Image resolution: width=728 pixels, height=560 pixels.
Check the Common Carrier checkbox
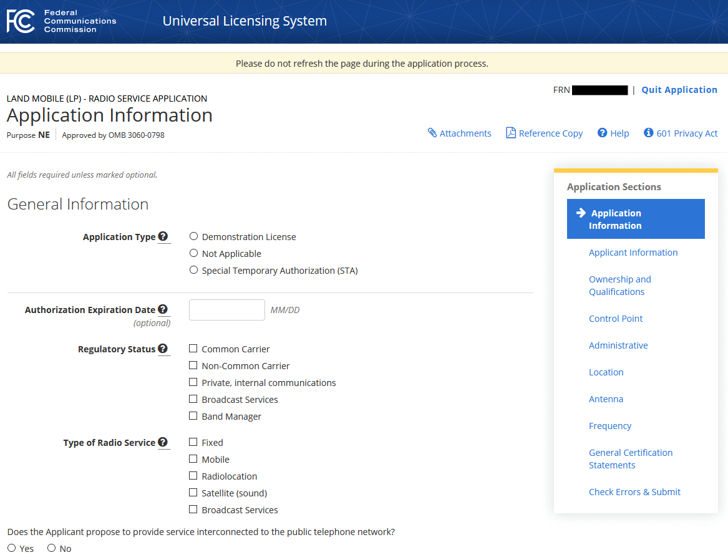click(193, 349)
